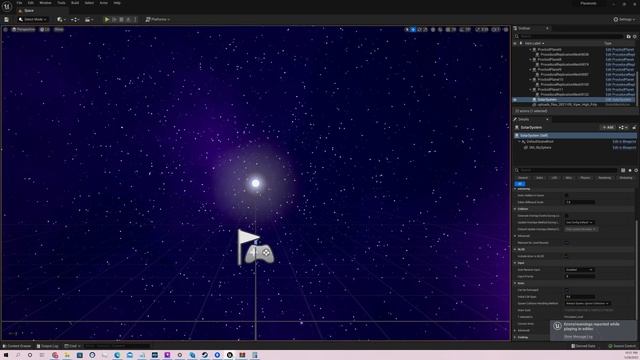Toggle viewport grid snapping icon
The width and height of the screenshot is (640, 360).
click(448, 29)
